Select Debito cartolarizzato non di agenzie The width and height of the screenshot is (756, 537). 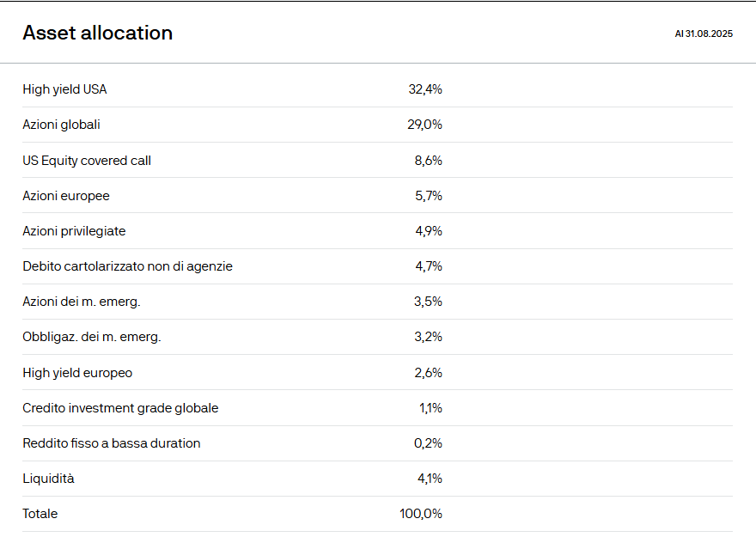tap(127, 266)
